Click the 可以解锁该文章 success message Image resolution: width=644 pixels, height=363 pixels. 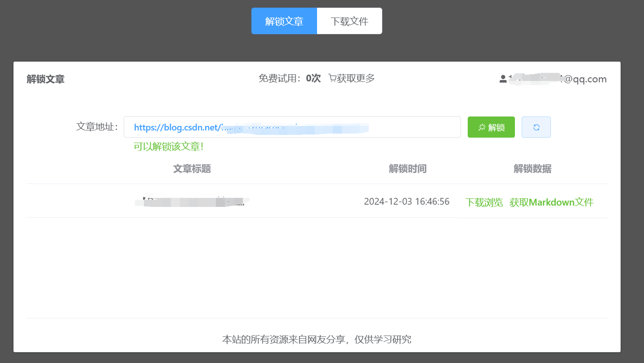169,146
